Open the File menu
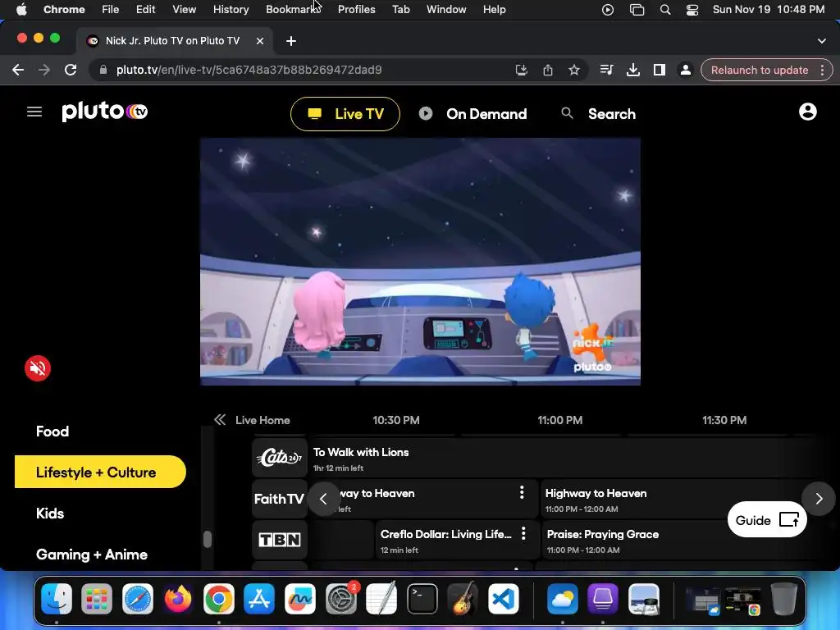 (111, 9)
